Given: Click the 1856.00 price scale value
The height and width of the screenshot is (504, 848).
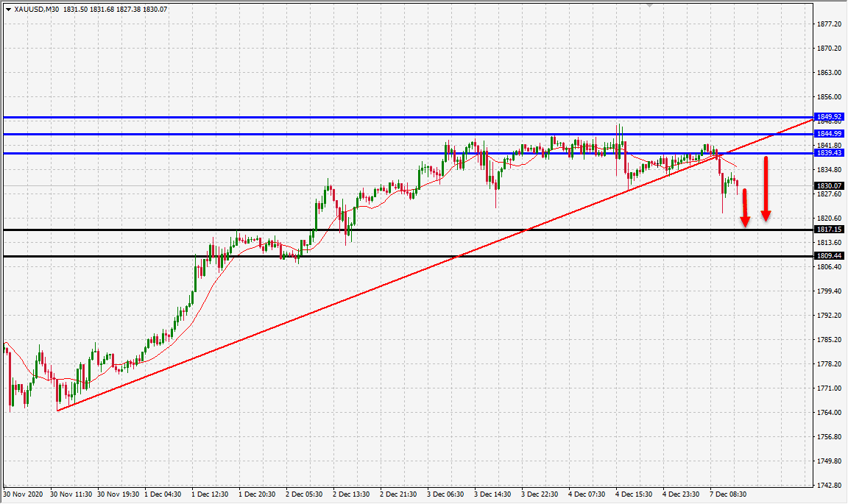Looking at the screenshot, I should click(x=829, y=97).
